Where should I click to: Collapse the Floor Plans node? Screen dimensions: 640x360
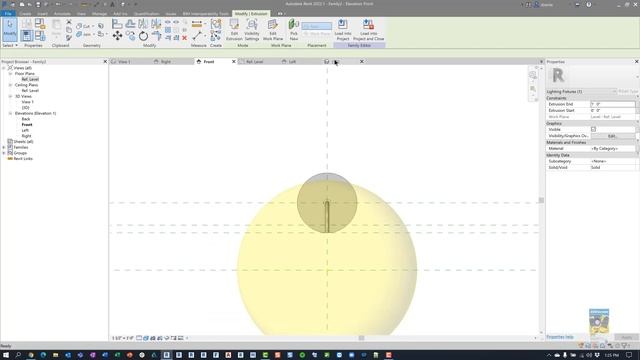pos(10,73)
